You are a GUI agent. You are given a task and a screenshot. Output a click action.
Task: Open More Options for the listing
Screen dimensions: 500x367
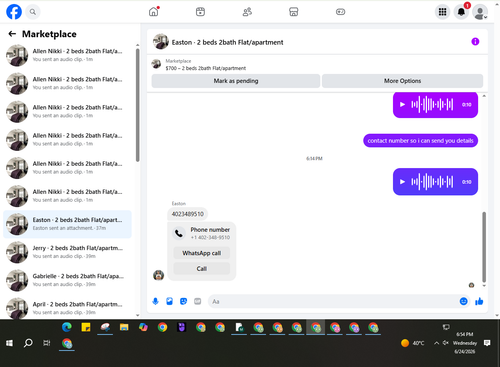pyautogui.click(x=402, y=81)
